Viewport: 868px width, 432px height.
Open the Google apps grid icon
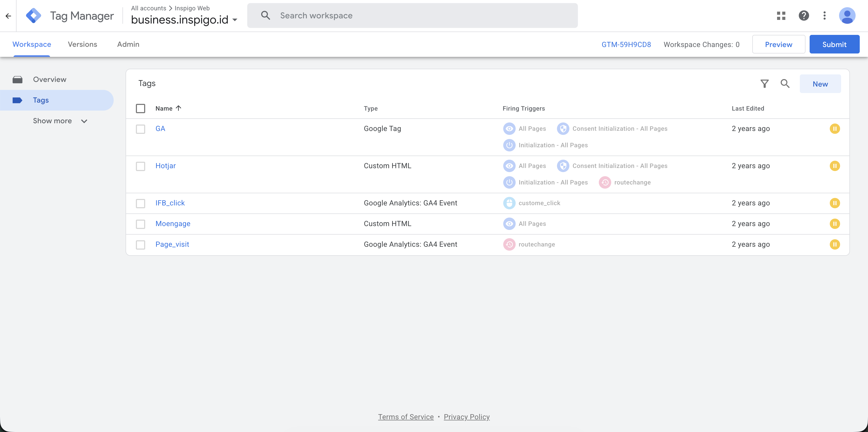(781, 16)
